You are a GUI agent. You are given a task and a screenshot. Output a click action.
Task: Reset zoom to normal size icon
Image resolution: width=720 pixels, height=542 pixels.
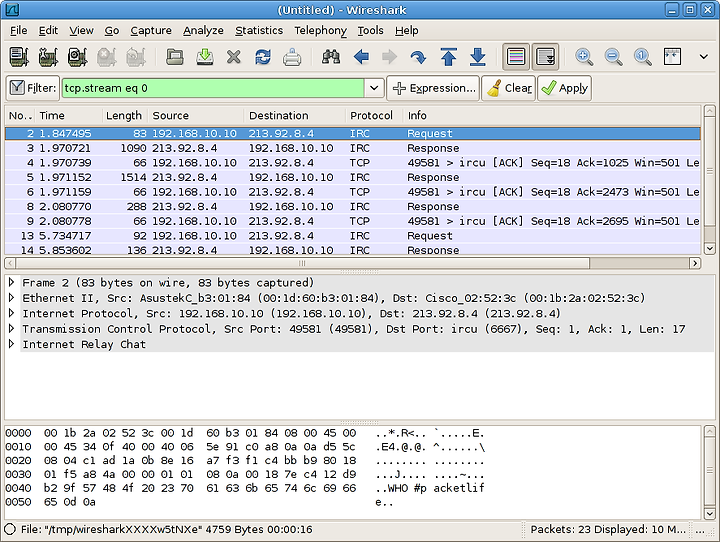(x=643, y=57)
